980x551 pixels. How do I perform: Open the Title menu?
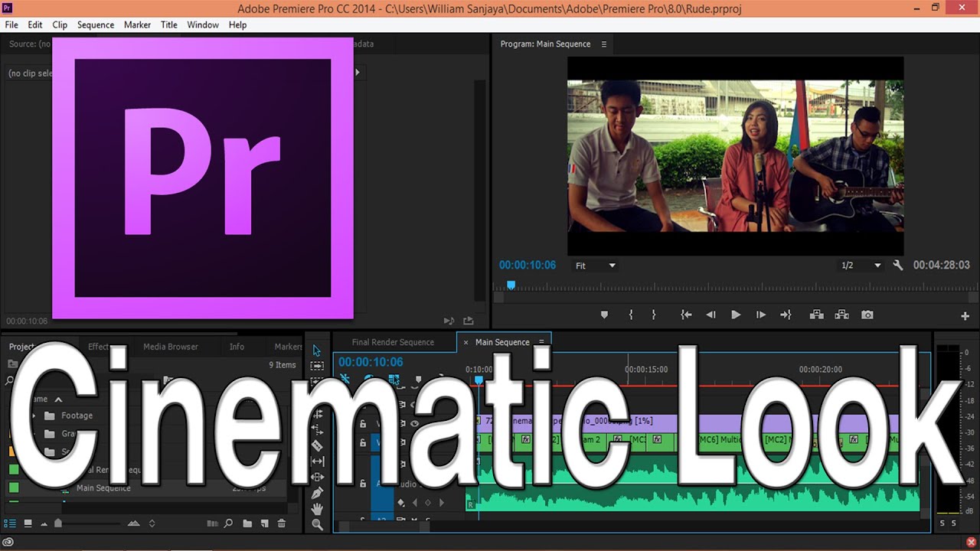coord(169,24)
